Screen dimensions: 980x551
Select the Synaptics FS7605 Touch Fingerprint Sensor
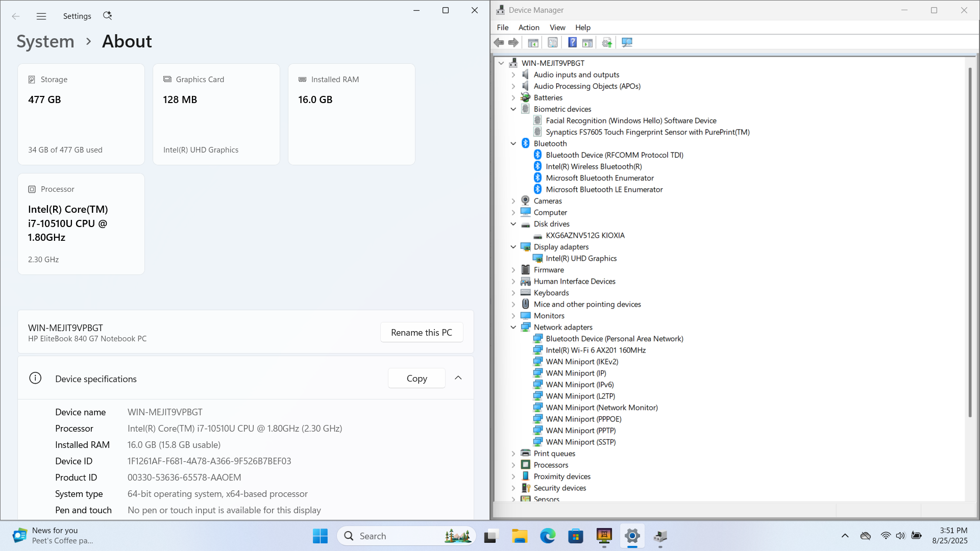(x=648, y=132)
